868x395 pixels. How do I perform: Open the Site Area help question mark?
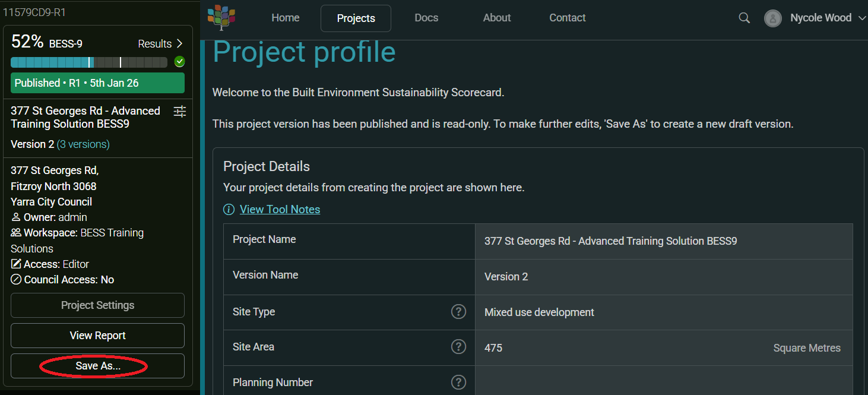tap(458, 346)
